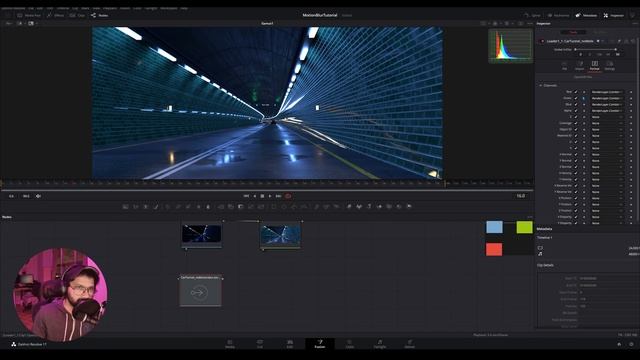This screenshot has height=360, width=640.
Task: Select the CarTunnel_nobloom Loader node
Action: (201, 290)
